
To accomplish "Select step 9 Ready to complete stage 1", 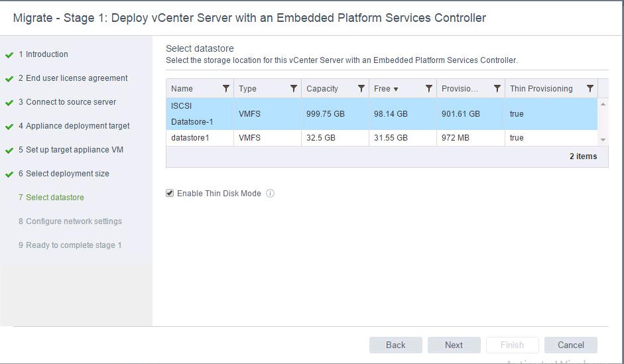I will (70, 245).
